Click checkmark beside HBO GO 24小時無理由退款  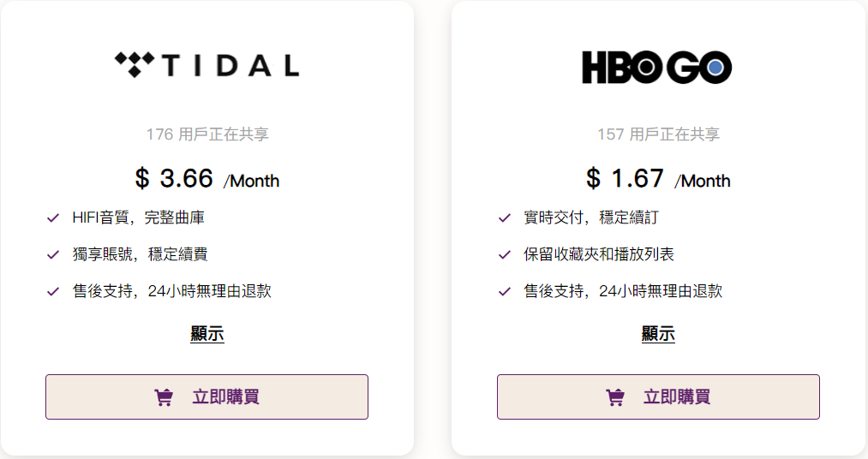(505, 291)
